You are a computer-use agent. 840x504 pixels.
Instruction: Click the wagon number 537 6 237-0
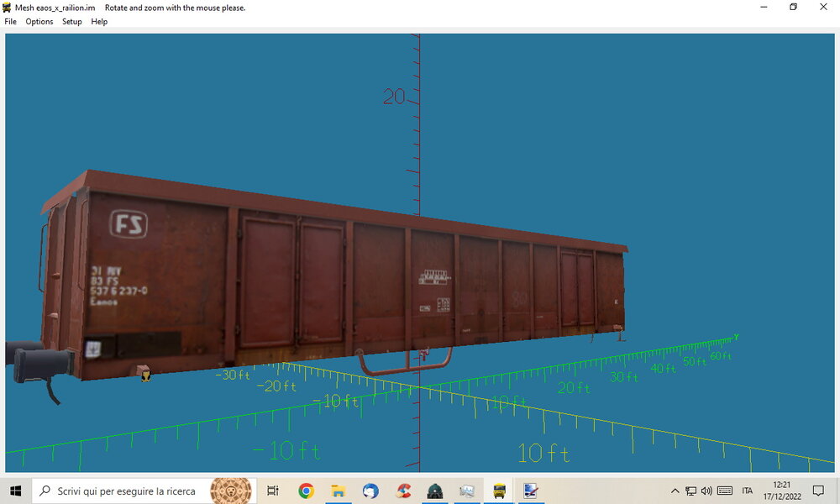(118, 291)
